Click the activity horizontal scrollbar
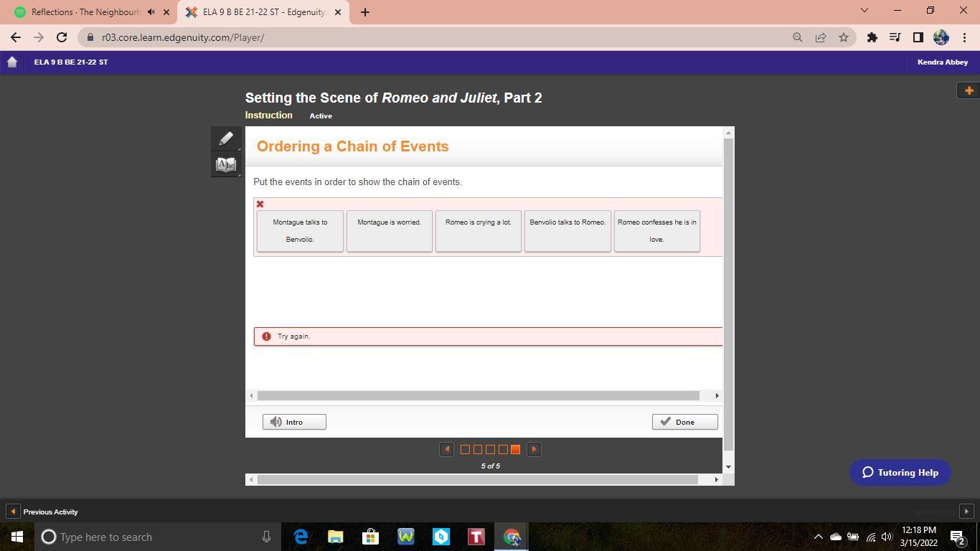Image resolution: width=980 pixels, height=551 pixels. pos(478,396)
